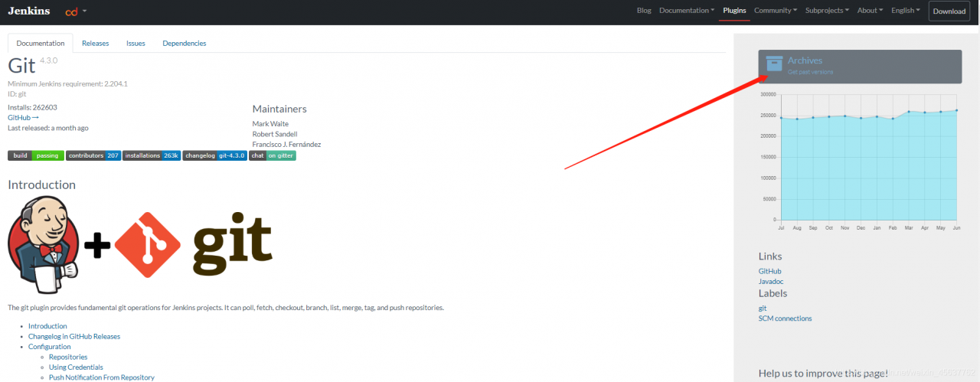Image resolution: width=980 pixels, height=382 pixels.
Task: Open GitHub under Links sidebar
Action: 770,271
